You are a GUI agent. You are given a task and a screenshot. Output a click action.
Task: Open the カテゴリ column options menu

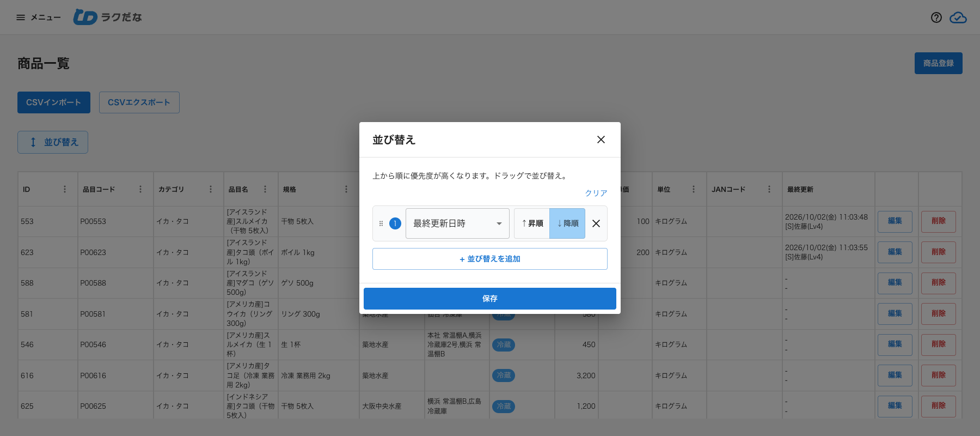(x=211, y=189)
